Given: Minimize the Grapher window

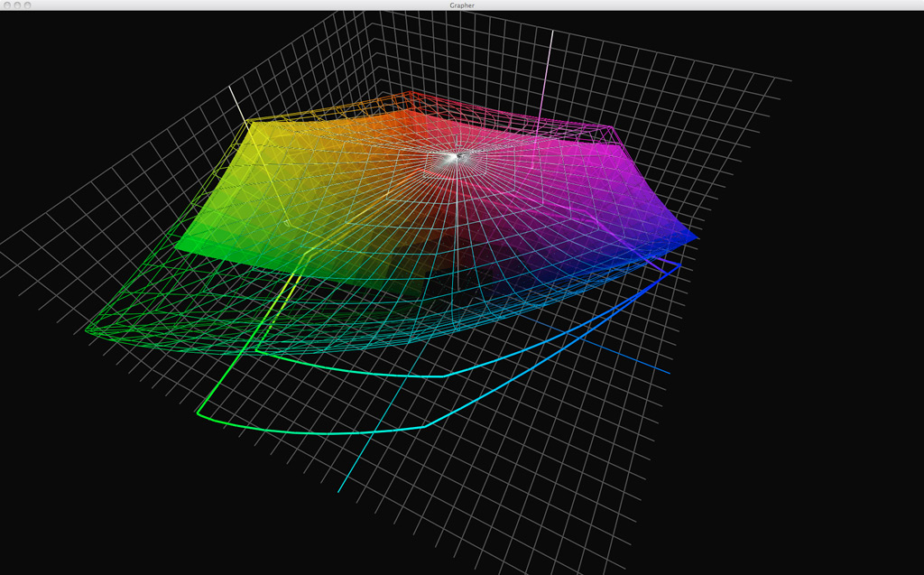Looking at the screenshot, I should point(18,5).
